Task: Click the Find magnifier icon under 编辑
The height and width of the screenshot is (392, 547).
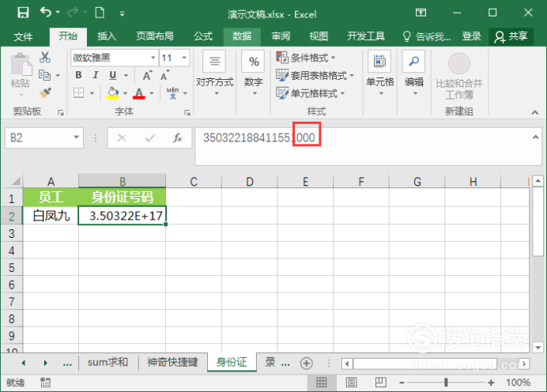Action: [413, 62]
